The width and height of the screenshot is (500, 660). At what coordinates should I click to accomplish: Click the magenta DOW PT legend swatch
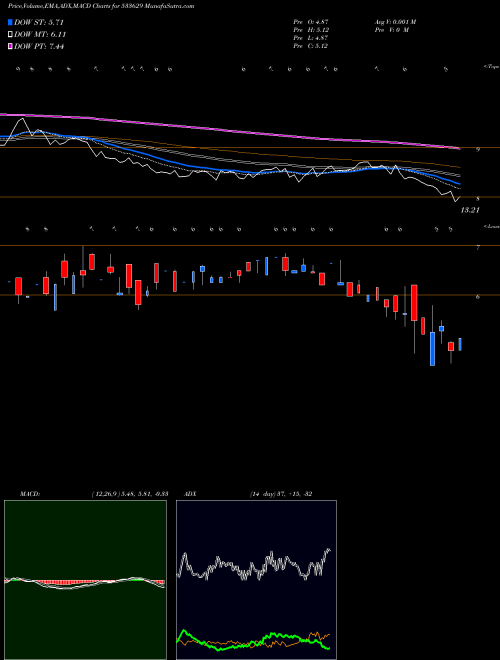point(10,47)
